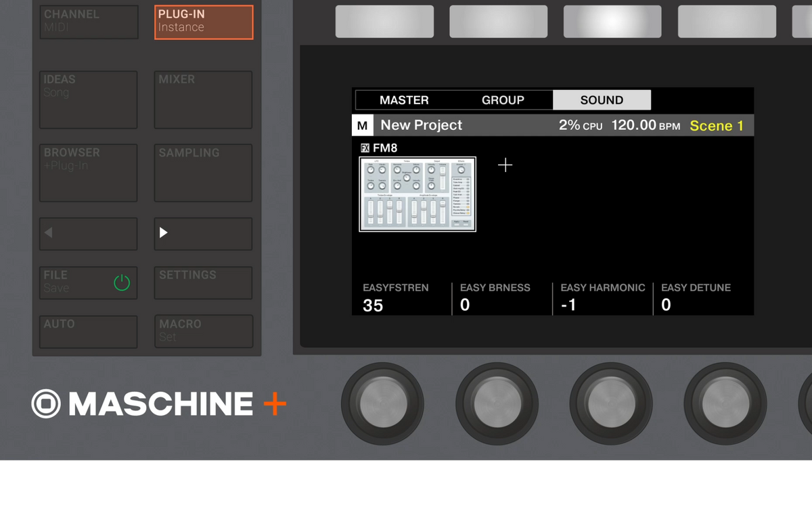Screen dimensions: 812x524
Task: Click the MACRO Set button
Action: pos(203,332)
